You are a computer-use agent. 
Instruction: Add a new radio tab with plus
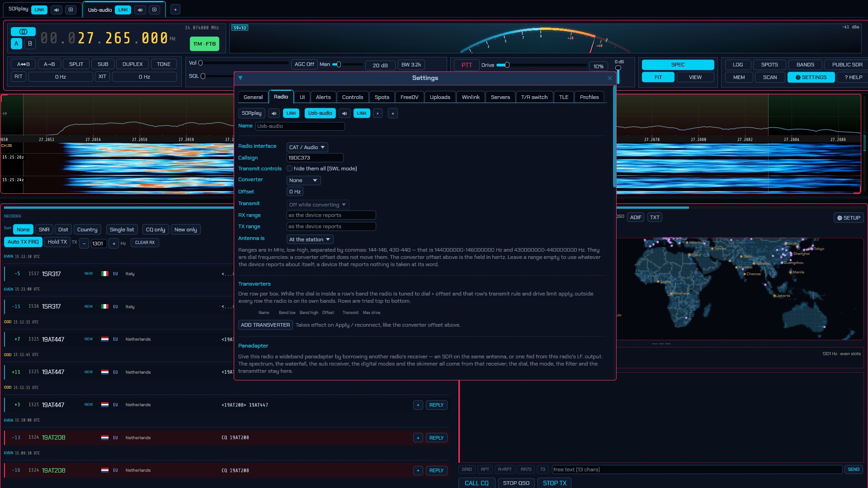coord(175,9)
